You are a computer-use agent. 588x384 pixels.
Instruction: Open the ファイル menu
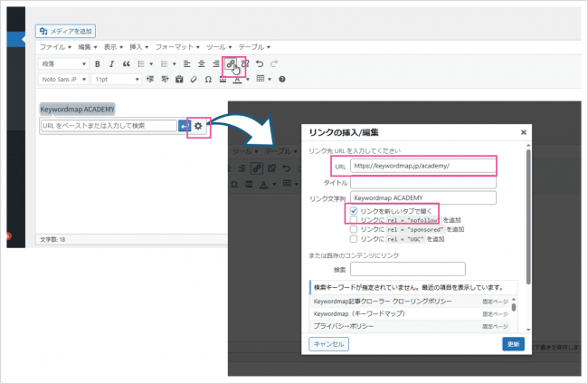coord(55,47)
